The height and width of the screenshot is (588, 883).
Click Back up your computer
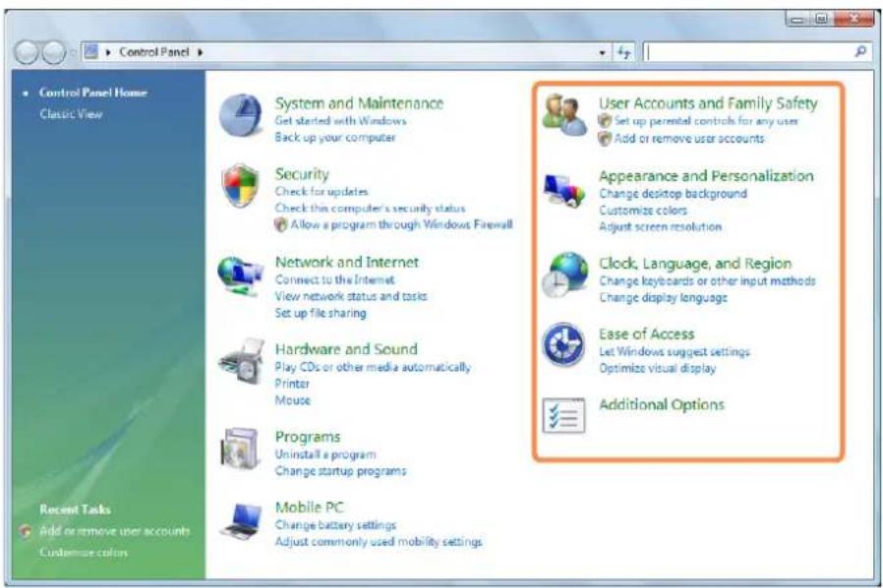coord(335,138)
